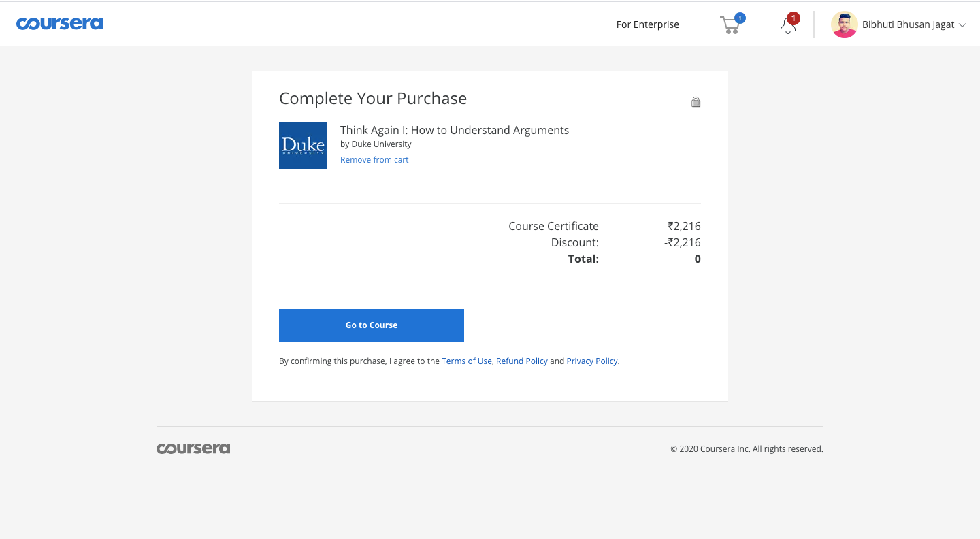980x539 pixels.
Task: Click the secure padlock icon
Action: (x=696, y=102)
